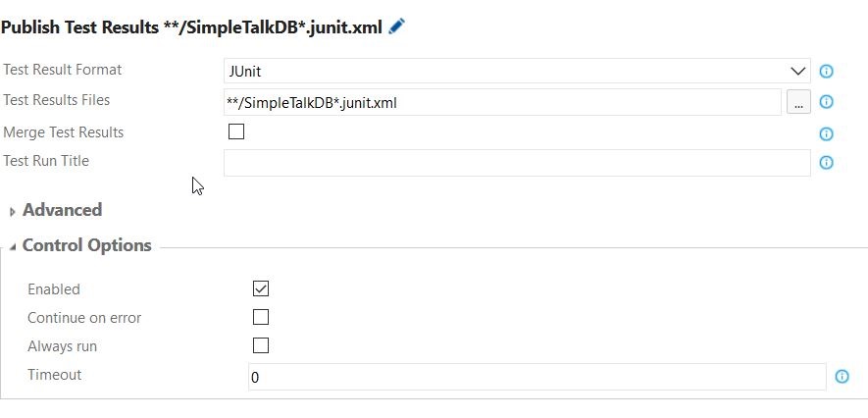
Task: Click the Timeout input field
Action: [x=536, y=377]
